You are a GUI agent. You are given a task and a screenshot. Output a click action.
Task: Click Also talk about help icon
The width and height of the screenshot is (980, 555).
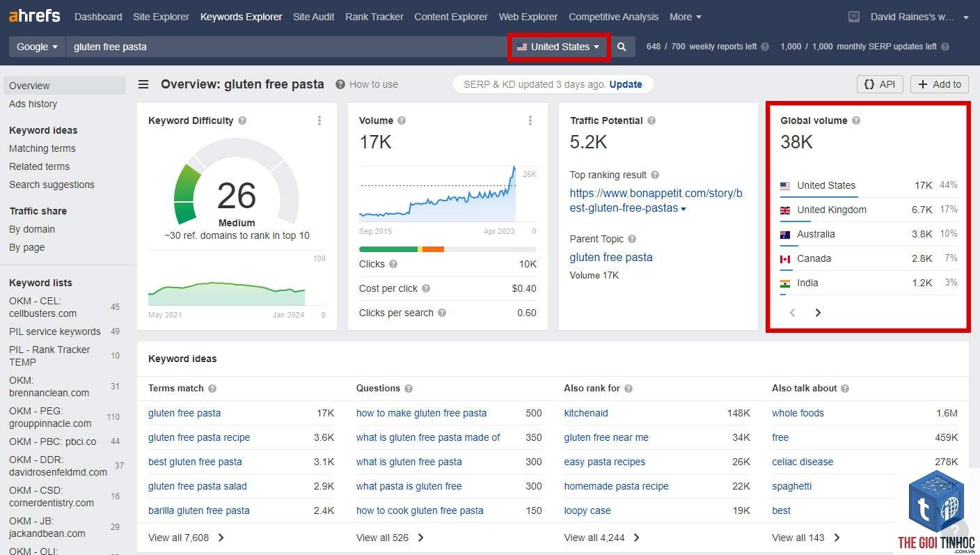845,389
